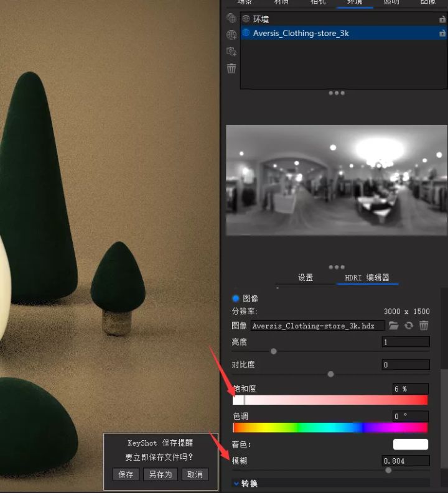
Task: Click 另存为 in the save reminder
Action: coord(161,474)
